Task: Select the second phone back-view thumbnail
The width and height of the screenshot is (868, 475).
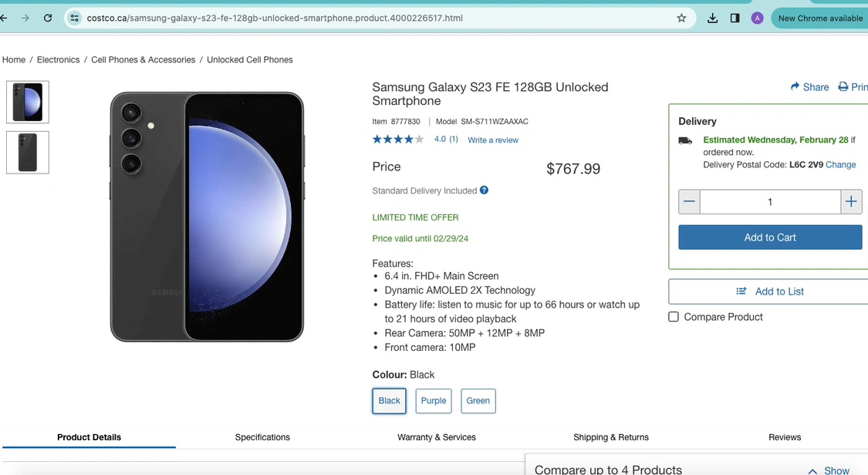Action: click(x=28, y=152)
